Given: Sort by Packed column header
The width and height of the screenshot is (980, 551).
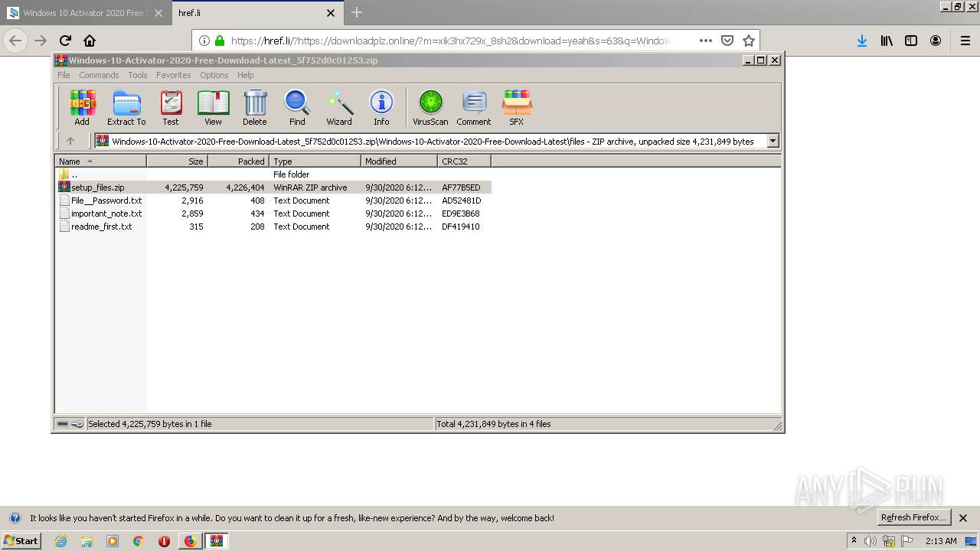Looking at the screenshot, I should point(238,161).
